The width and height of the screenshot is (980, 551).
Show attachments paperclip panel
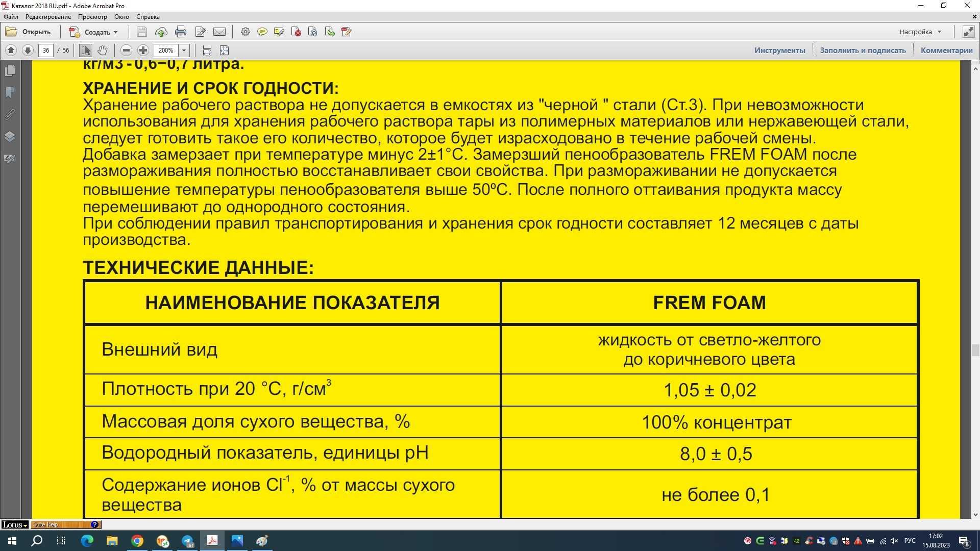(x=10, y=114)
